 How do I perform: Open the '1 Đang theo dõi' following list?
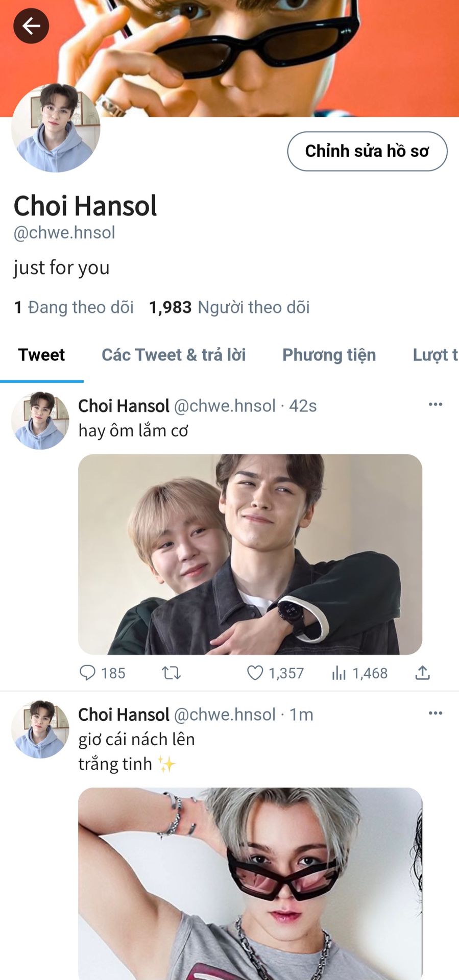pos(74,307)
